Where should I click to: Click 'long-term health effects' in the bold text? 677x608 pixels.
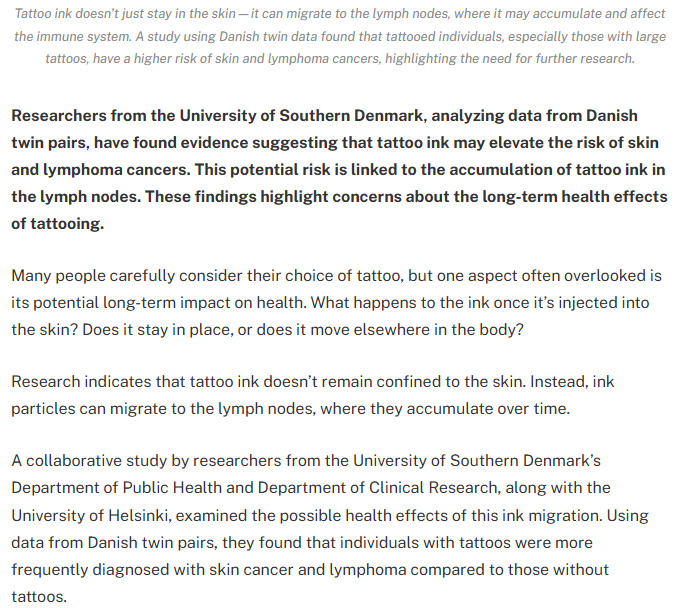click(x=575, y=197)
